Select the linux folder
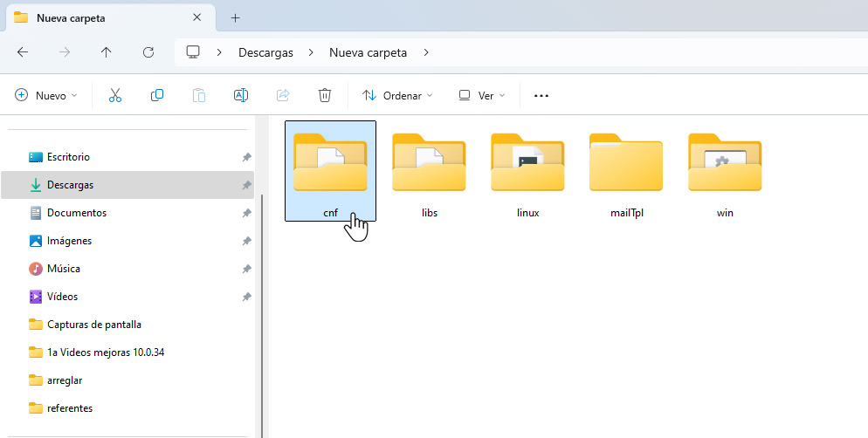868x438 pixels. point(527,171)
